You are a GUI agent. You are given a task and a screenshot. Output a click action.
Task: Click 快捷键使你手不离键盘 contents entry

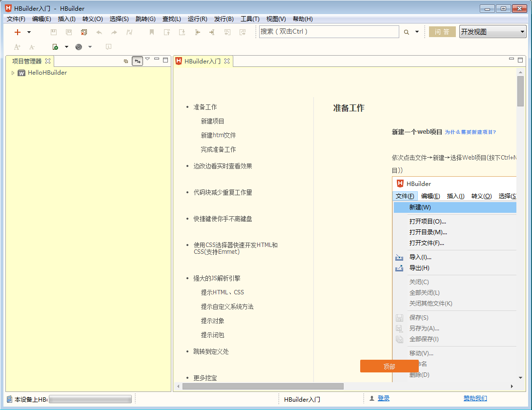pos(223,219)
